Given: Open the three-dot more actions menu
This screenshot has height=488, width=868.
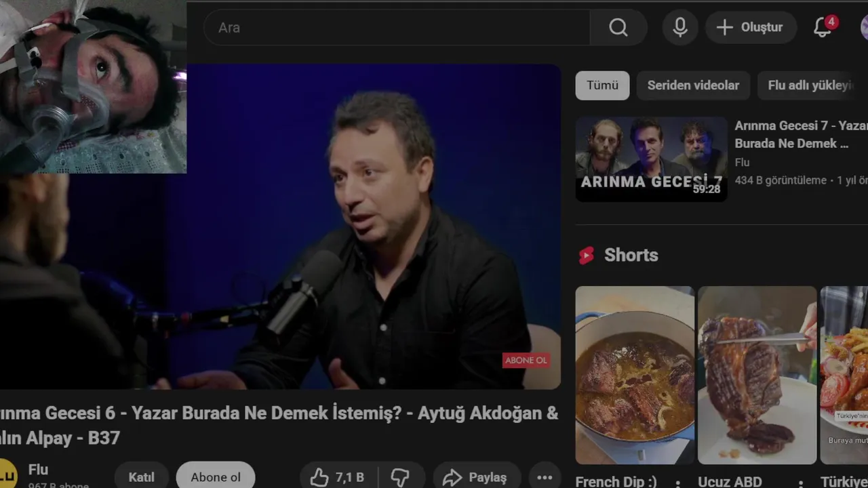Looking at the screenshot, I should [545, 478].
